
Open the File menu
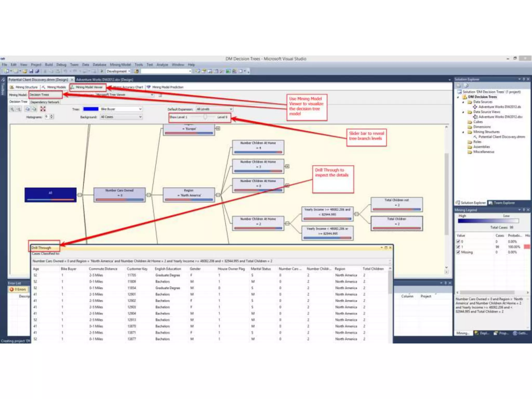[x=4, y=65]
